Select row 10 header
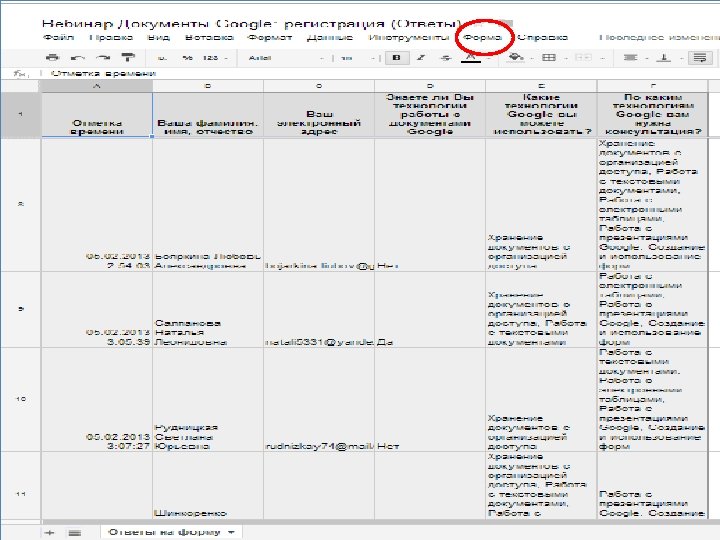The width and height of the screenshot is (720, 540). click(21, 399)
